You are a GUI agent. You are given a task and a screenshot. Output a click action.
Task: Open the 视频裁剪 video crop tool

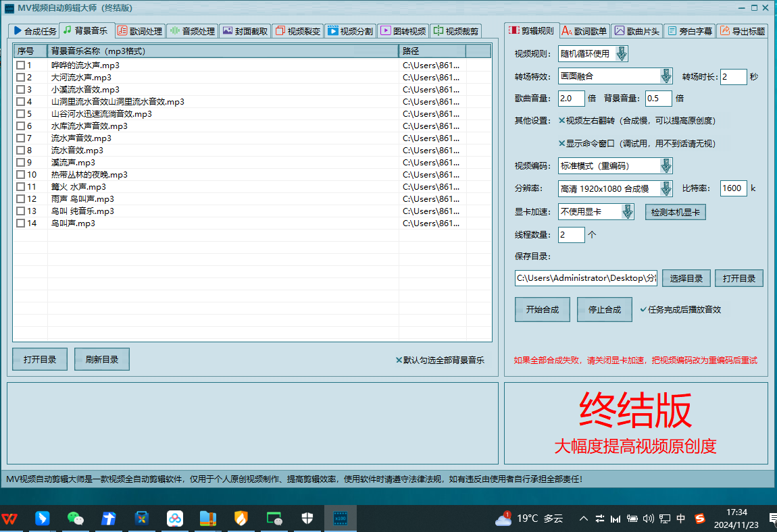click(455, 30)
